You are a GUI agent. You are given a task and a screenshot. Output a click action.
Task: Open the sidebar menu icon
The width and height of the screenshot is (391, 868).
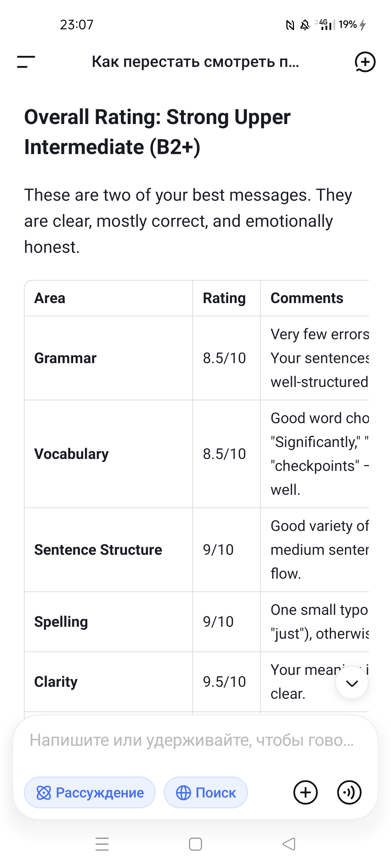26,62
